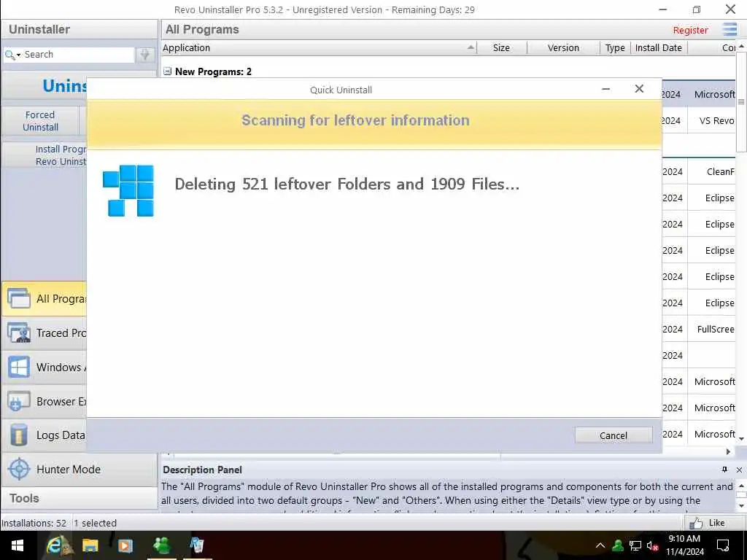Image resolution: width=747 pixels, height=560 pixels.
Task: Select the Version column header
Action: pyautogui.click(x=563, y=47)
